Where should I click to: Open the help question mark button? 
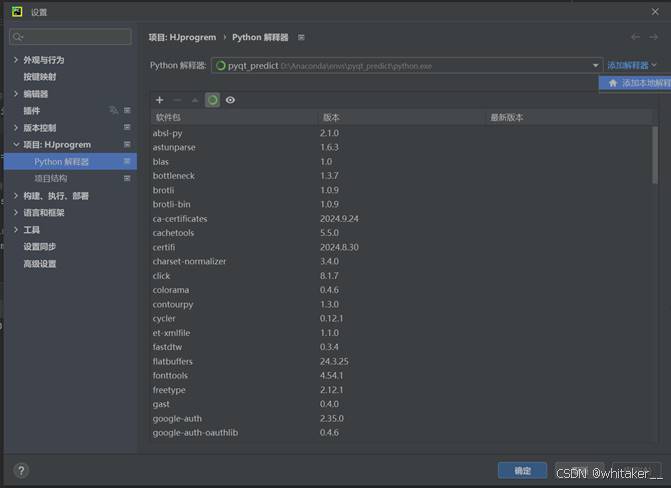click(21, 470)
